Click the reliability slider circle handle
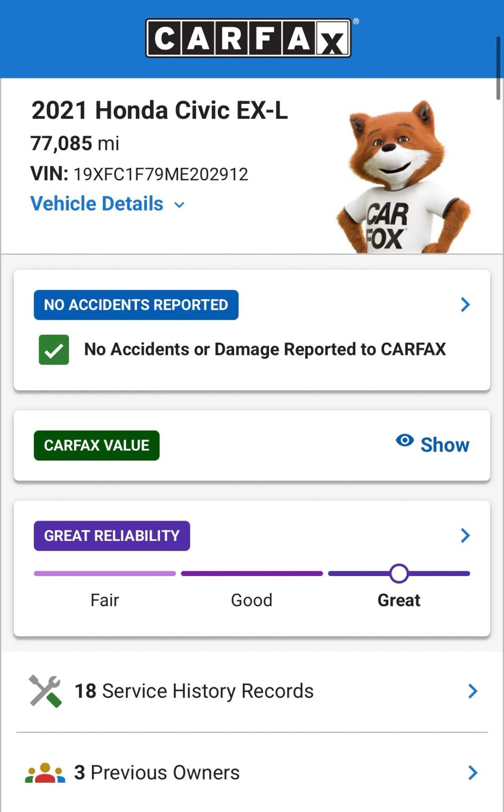The height and width of the screenshot is (812, 504). coord(399,573)
